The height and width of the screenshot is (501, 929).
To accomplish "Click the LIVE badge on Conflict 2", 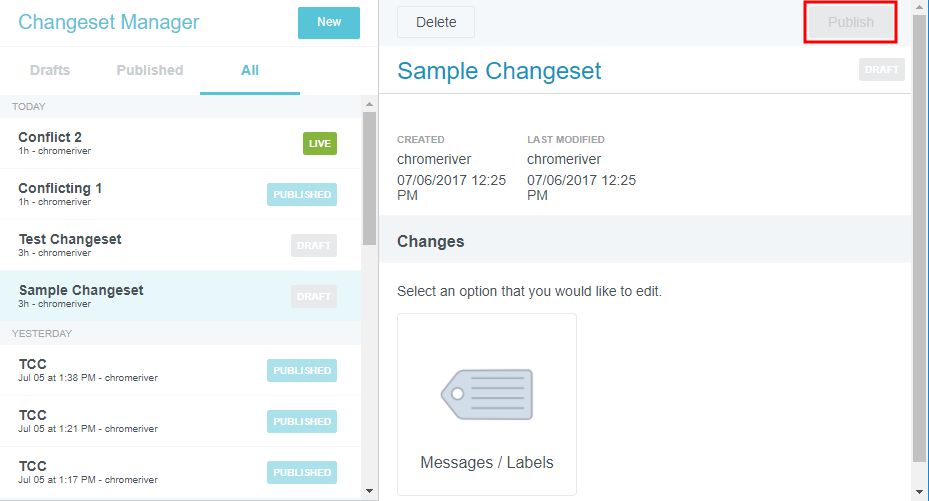I will click(x=319, y=143).
